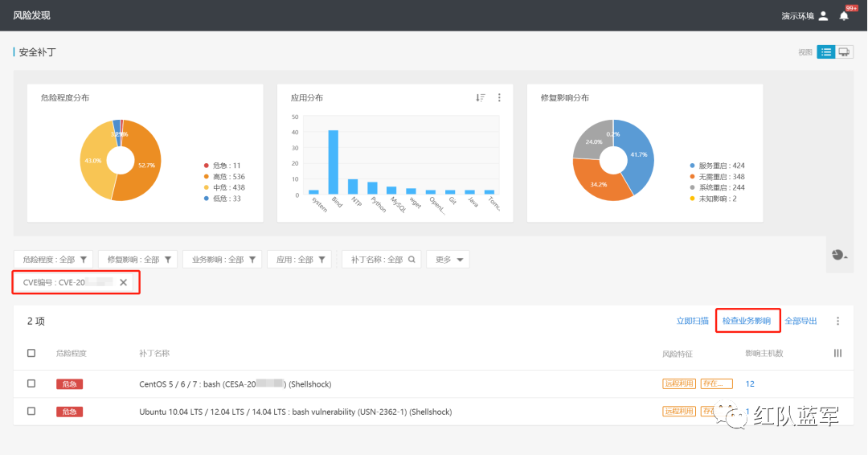Remove the CVE编号 filter tag

[124, 282]
